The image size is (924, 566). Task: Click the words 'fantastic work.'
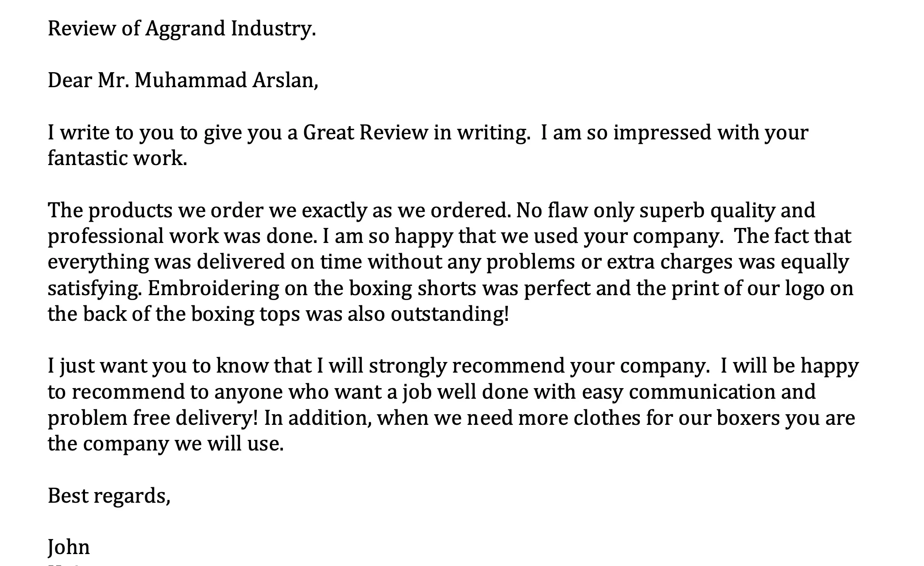pos(117,158)
